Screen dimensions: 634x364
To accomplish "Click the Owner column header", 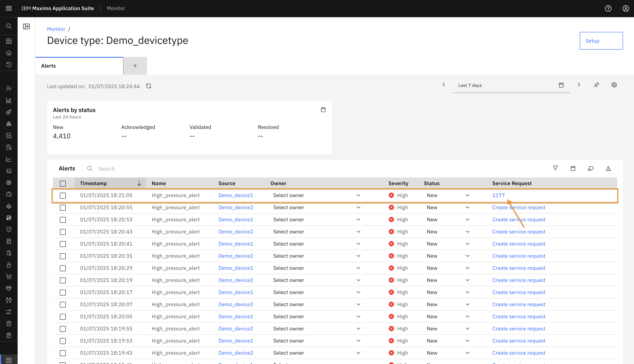I will 278,183.
